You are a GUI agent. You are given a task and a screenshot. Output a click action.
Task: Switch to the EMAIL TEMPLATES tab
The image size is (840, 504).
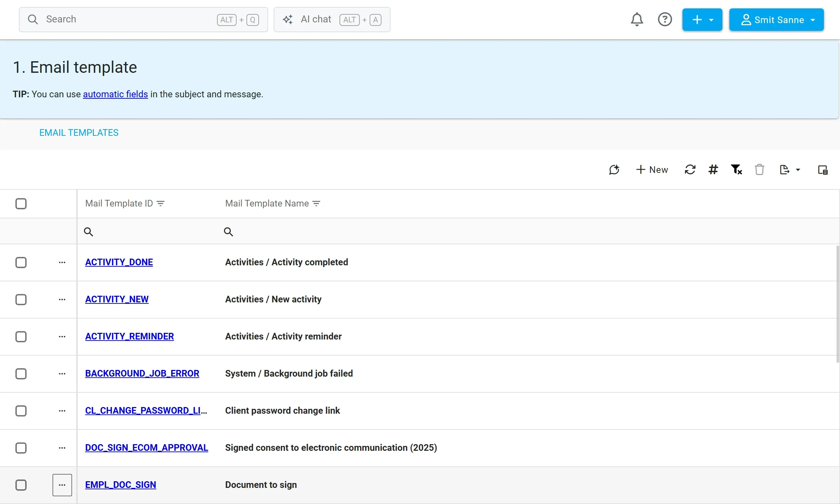pyautogui.click(x=79, y=133)
